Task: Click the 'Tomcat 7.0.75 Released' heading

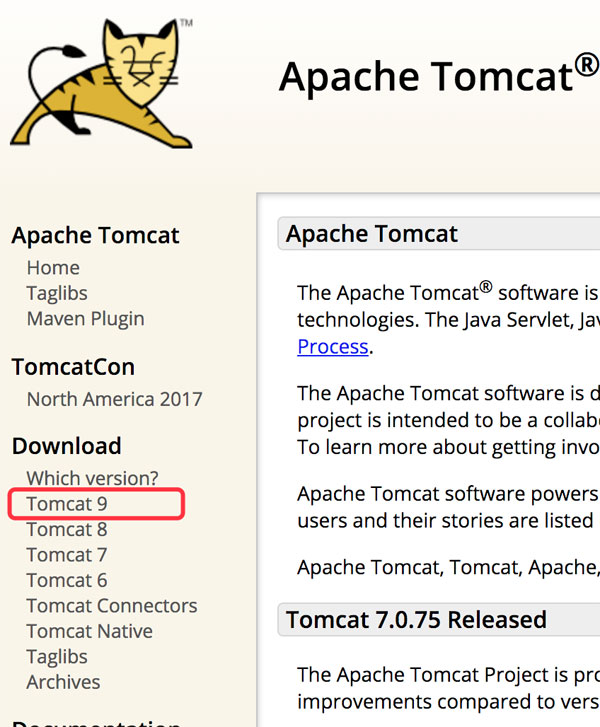Action: [x=416, y=620]
